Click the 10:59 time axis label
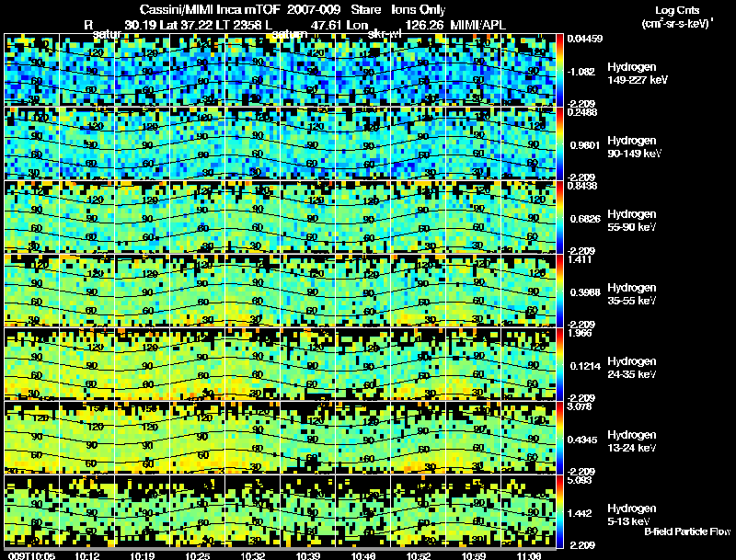 [474, 555]
